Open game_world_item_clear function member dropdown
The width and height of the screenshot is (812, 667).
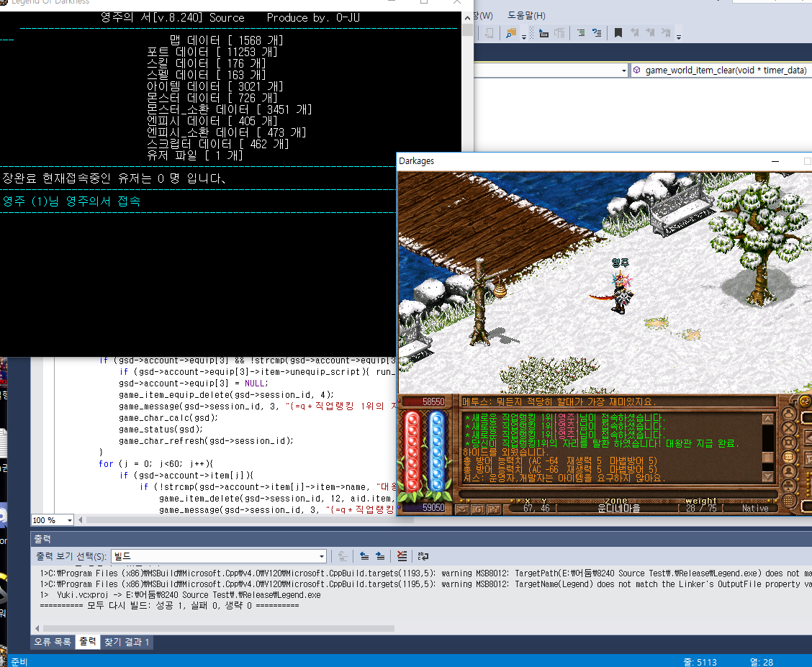pos(721,71)
